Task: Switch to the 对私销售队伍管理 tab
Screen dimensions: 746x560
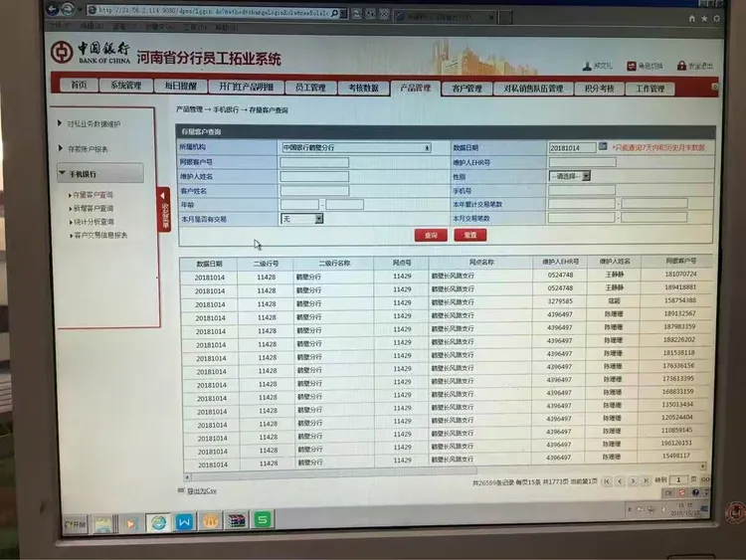Action: [x=533, y=89]
